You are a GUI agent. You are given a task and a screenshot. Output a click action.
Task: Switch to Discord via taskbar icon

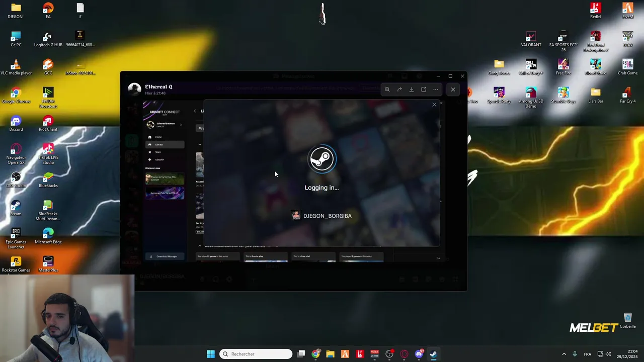click(x=419, y=354)
